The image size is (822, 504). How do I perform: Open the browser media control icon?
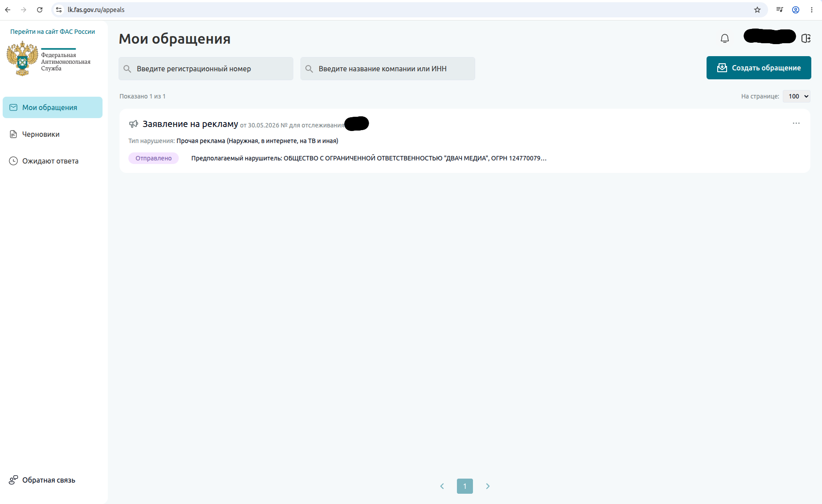pos(780,10)
